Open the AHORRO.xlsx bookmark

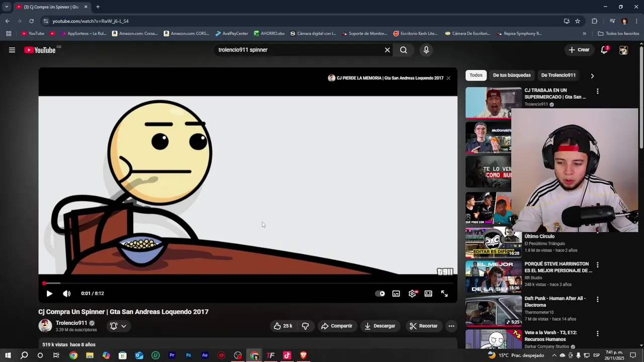tap(269, 34)
